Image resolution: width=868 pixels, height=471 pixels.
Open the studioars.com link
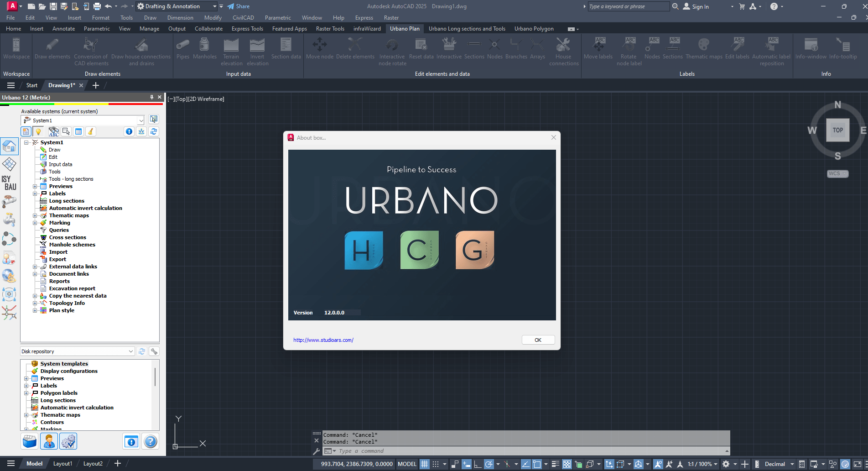tap(323, 340)
